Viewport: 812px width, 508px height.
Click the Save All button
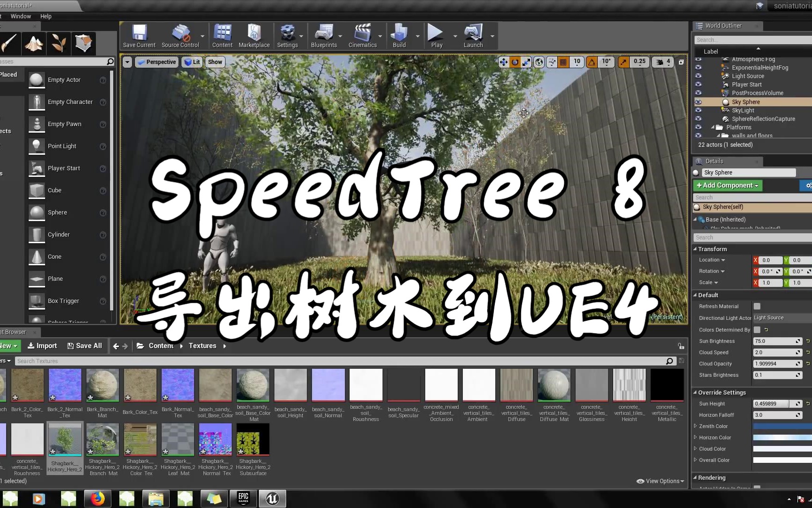85,346
